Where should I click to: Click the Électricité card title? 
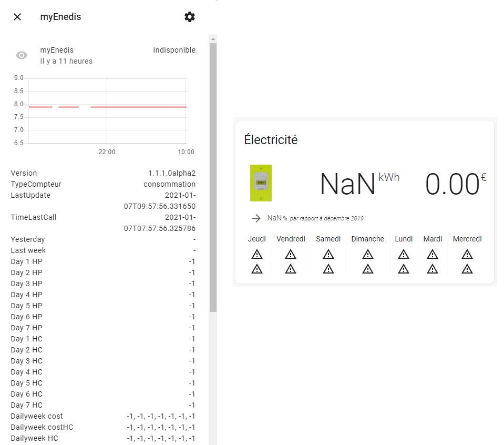[x=271, y=139]
